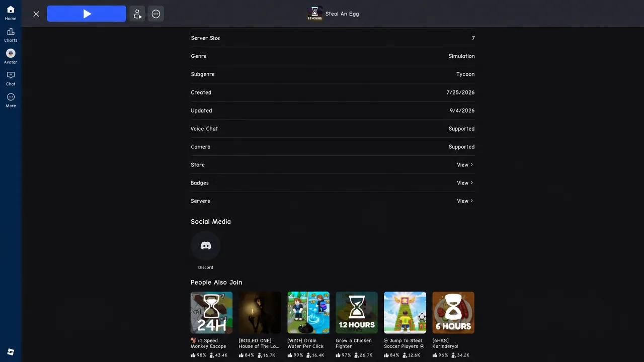Click the Jump To Steal Soccer Players title

click(404, 343)
